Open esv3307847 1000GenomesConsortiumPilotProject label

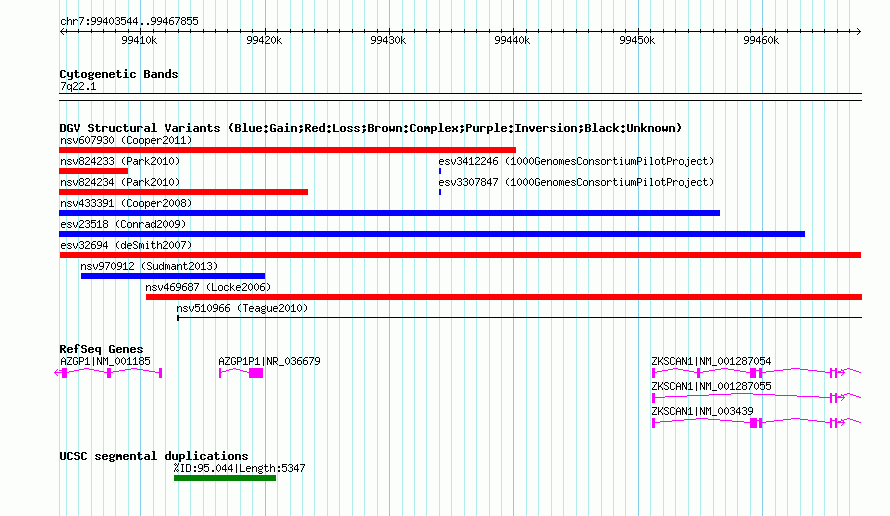click(x=576, y=182)
